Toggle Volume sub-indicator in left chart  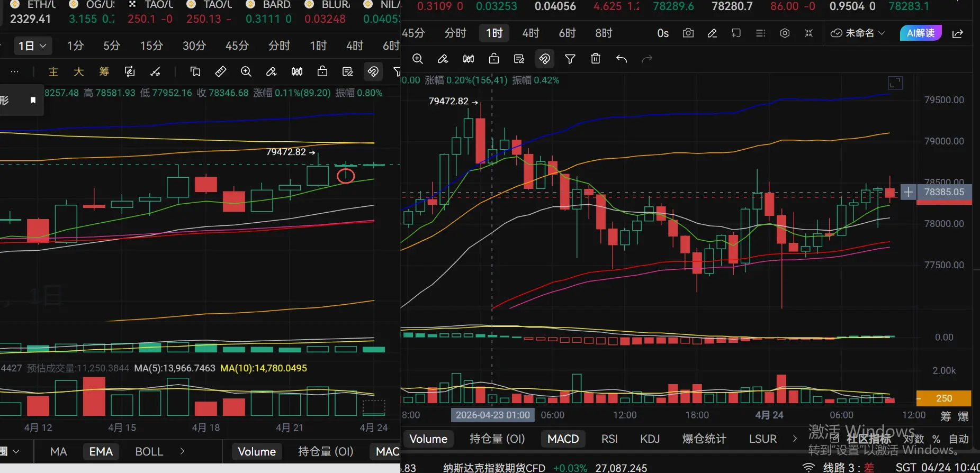[x=257, y=452]
